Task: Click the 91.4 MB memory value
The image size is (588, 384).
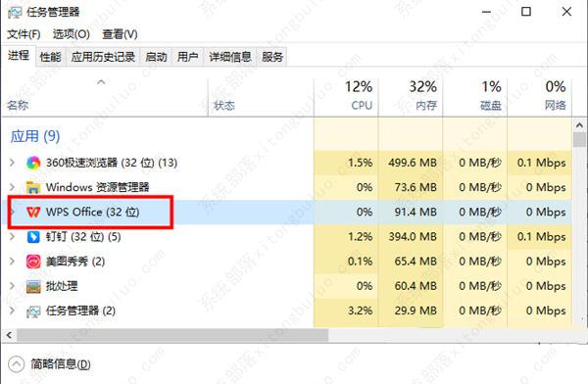Action: 416,213
